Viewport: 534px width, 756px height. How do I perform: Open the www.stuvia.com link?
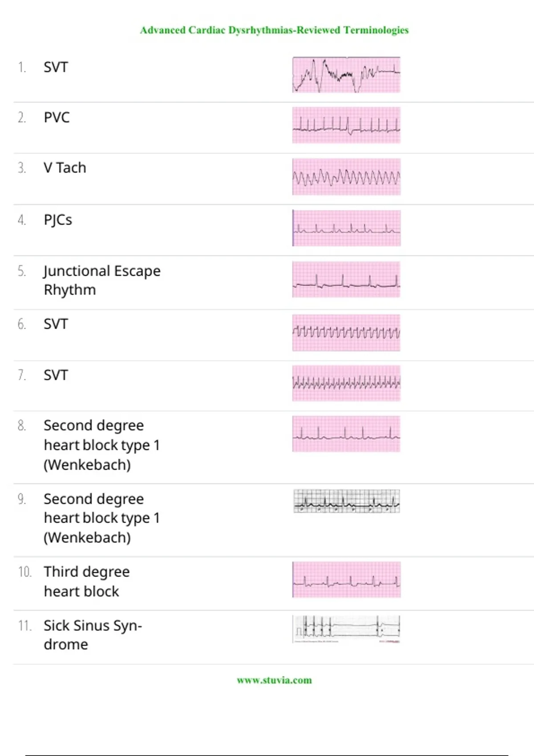tap(274, 680)
